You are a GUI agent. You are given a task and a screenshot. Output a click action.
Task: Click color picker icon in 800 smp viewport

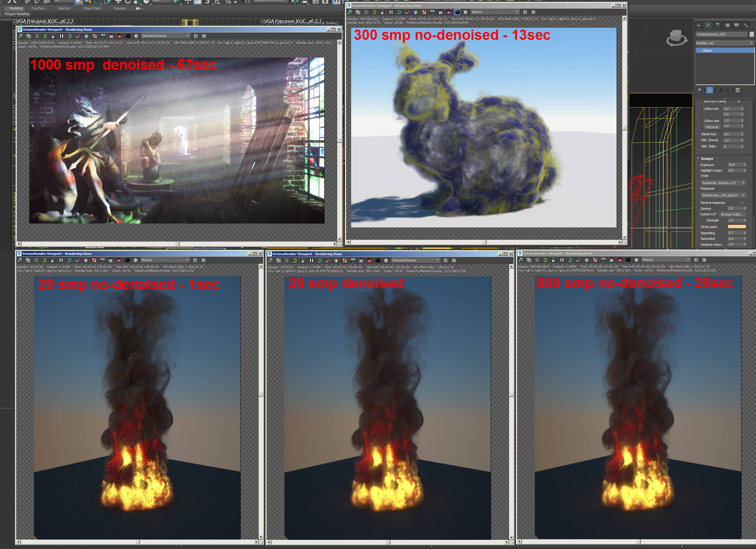click(587, 260)
